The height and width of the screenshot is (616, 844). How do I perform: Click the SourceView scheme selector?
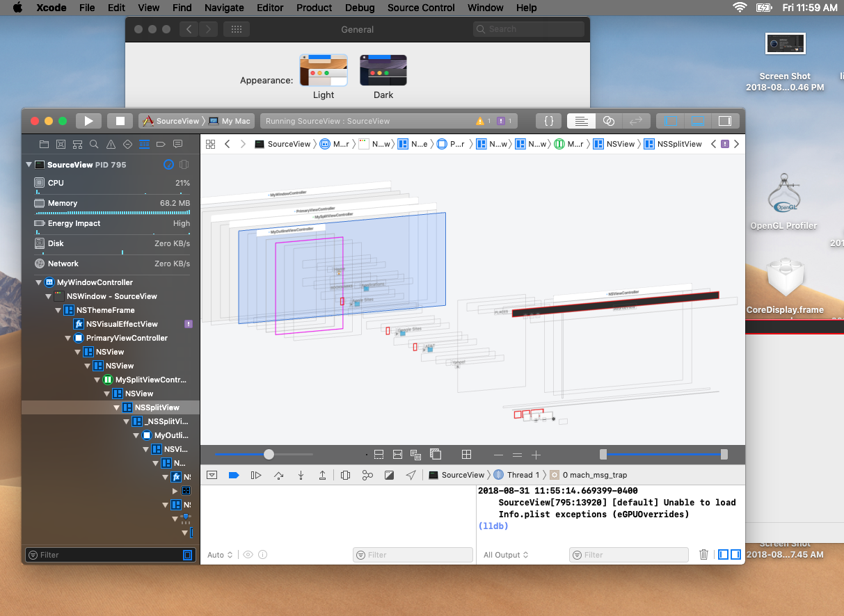coord(171,121)
